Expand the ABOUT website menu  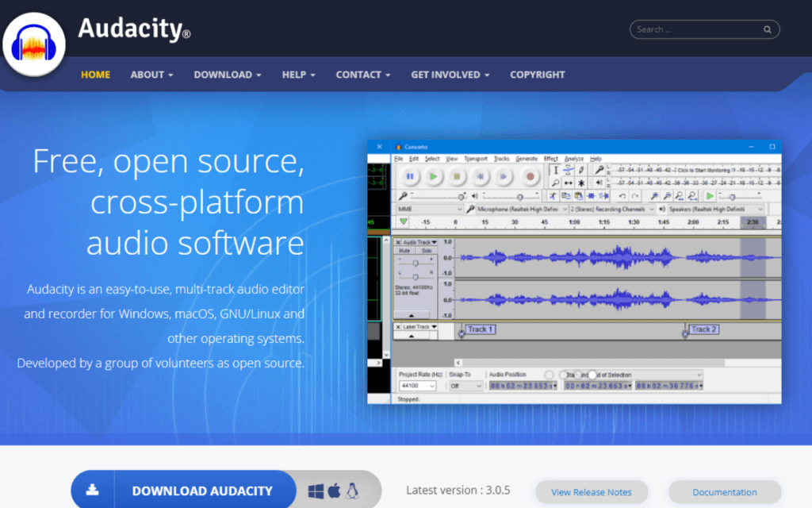(151, 75)
